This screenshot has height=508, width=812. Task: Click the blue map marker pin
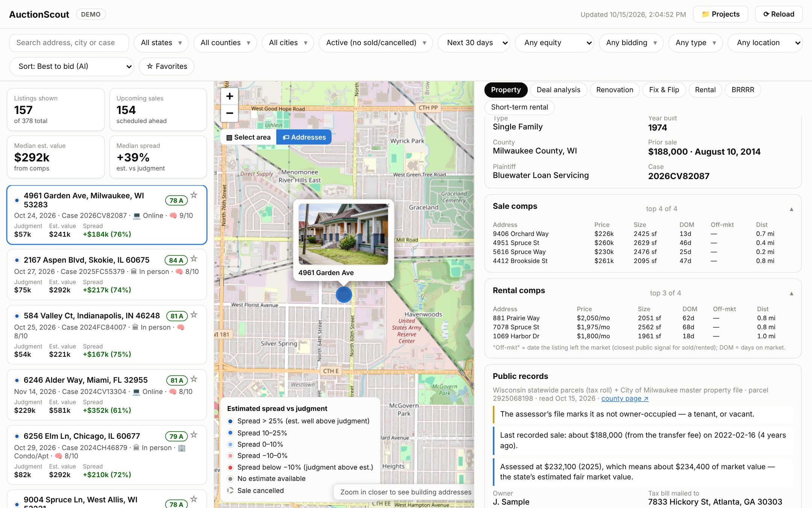pos(344,295)
